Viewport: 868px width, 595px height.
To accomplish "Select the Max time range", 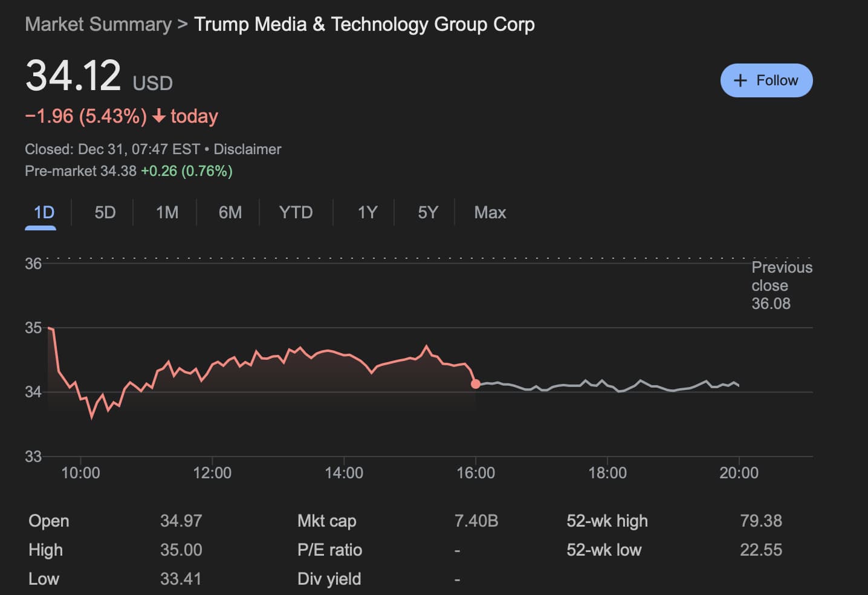I will point(490,213).
